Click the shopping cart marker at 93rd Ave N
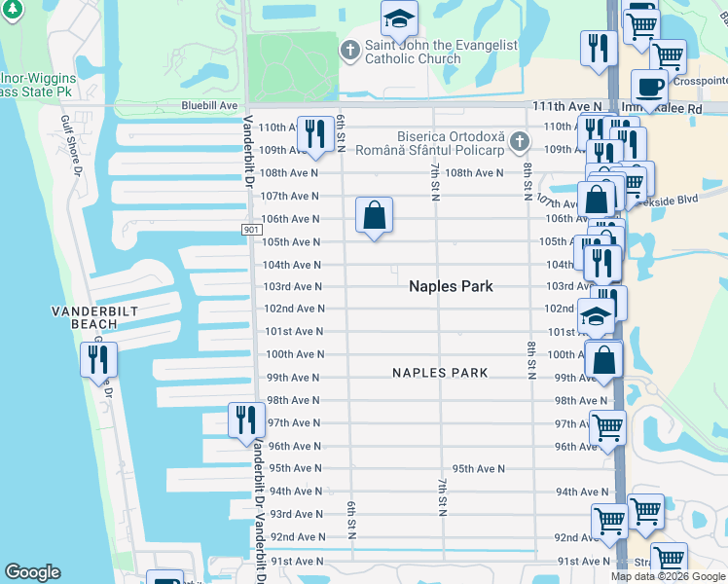Screen dimensions: 728x584 (x=609, y=523)
